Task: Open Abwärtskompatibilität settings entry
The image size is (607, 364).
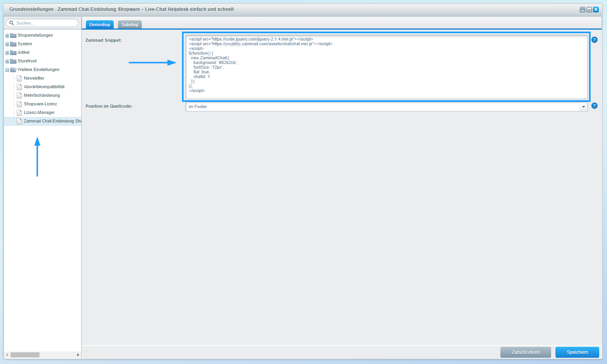Action: [44, 87]
